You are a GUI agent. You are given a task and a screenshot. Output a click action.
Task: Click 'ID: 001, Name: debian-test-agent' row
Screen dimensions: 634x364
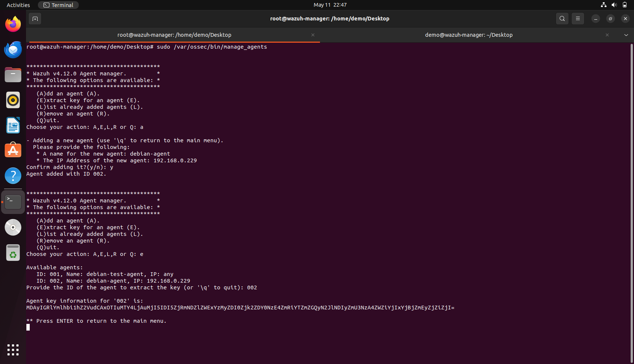pos(105,274)
